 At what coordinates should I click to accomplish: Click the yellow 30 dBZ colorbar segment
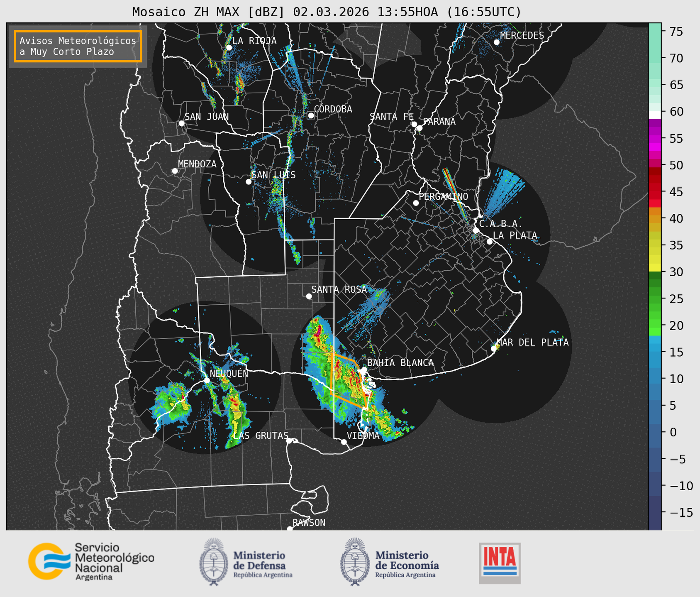click(654, 268)
